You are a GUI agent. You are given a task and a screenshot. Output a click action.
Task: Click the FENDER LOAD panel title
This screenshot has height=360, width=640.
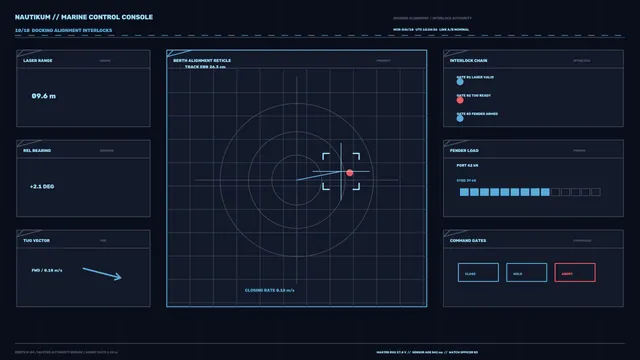(x=464, y=151)
